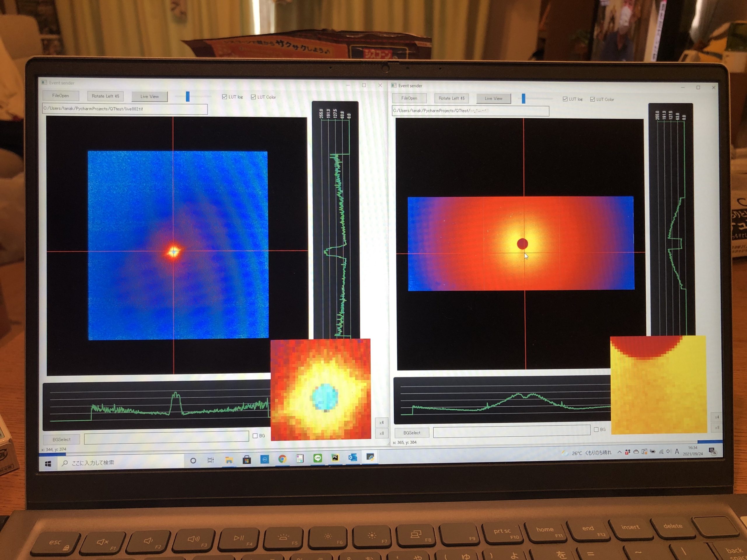Viewport: 747px width, 560px height.
Task: Open Microsoft Store taskbar icon
Action: point(247,459)
